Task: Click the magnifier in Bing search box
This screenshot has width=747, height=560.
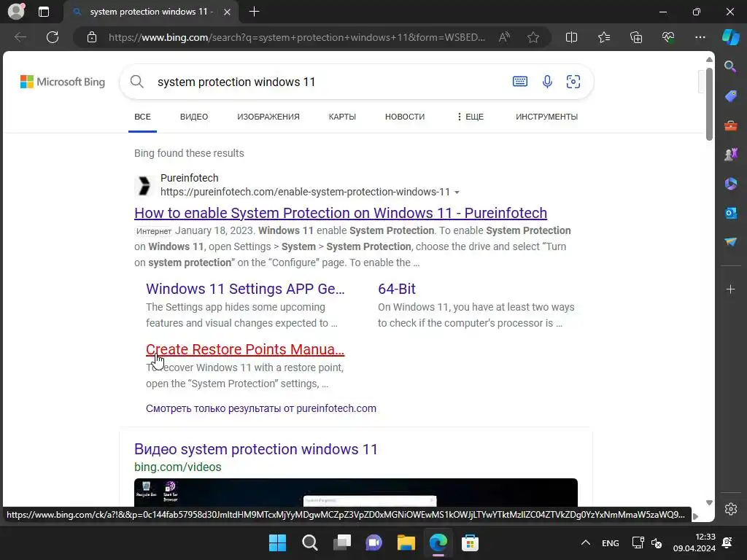Action: 136,82
